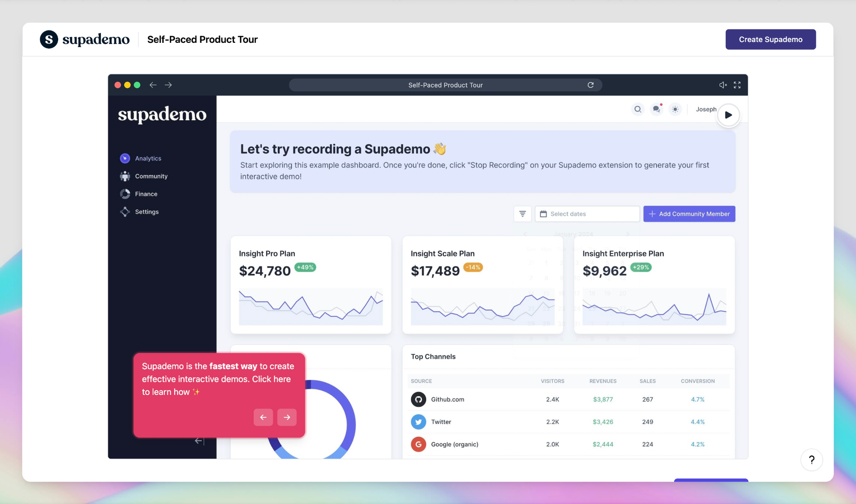The image size is (856, 504).
Task: Click the Joseph user name
Action: [706, 109]
